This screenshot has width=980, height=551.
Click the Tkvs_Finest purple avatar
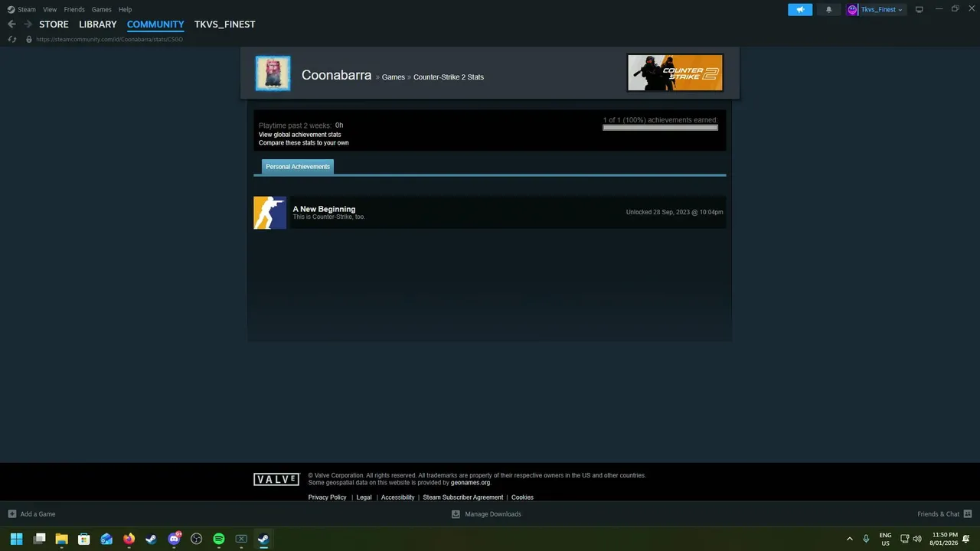pyautogui.click(x=852, y=9)
